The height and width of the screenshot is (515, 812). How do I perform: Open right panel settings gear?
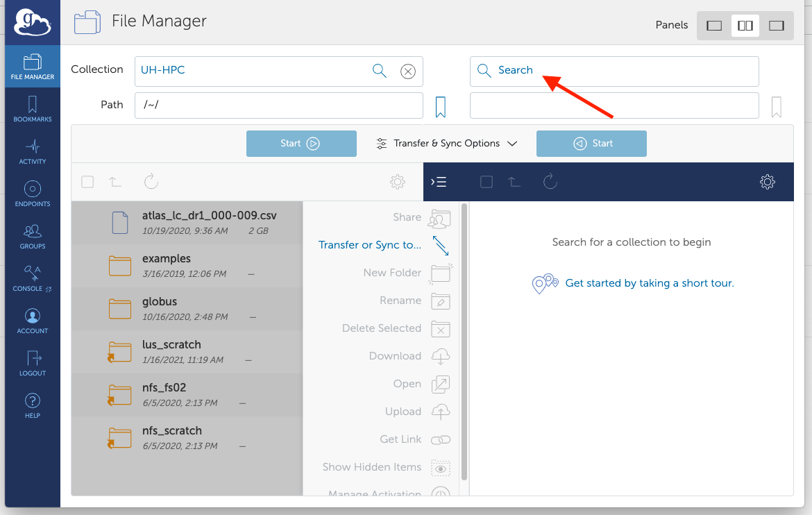tap(768, 182)
